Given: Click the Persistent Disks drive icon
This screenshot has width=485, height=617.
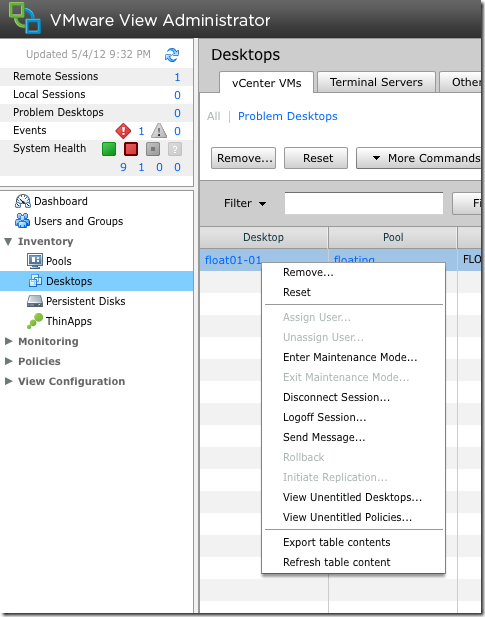Looking at the screenshot, I should pyautogui.click(x=35, y=301).
